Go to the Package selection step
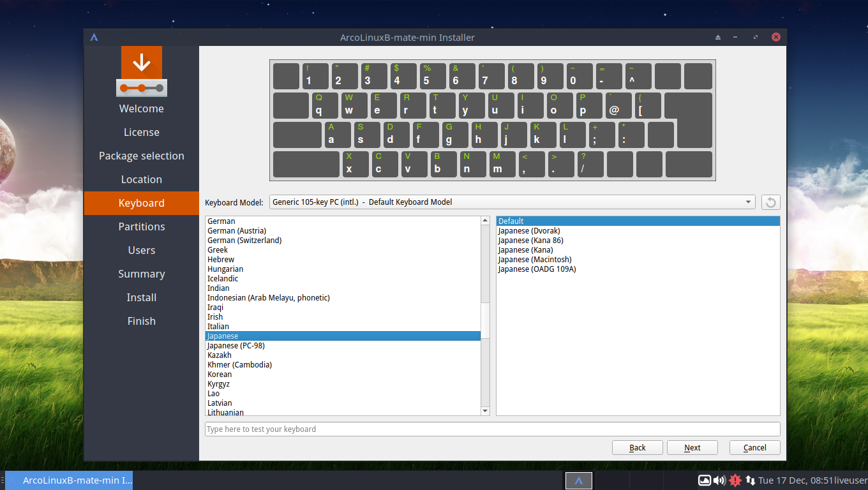The image size is (868, 490). point(142,156)
